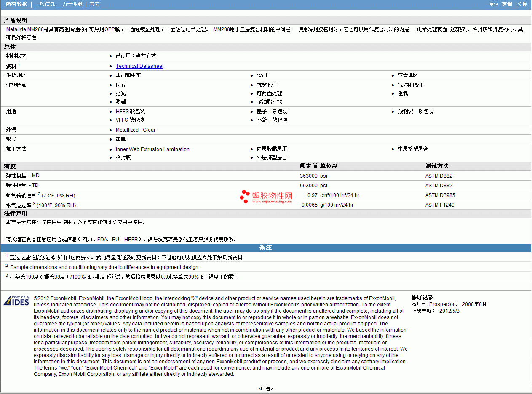The image size is (532, 394).
Task: Click the ASTM D3985 test method
Action: pos(440,195)
